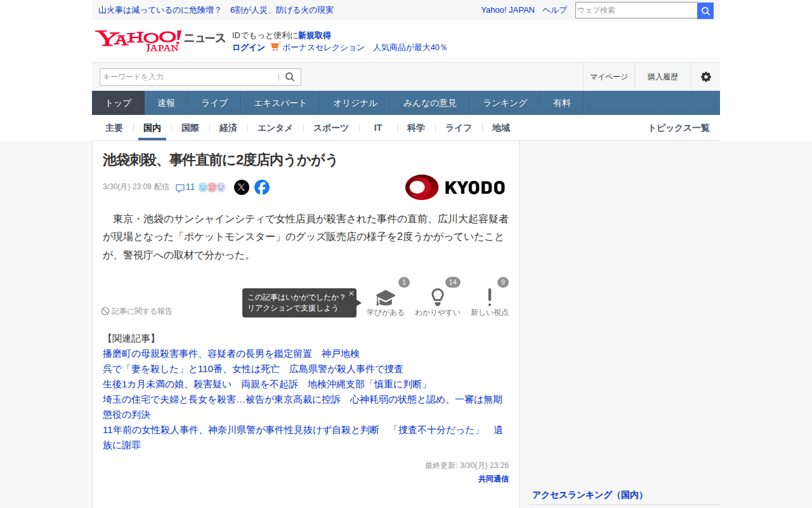Image resolution: width=812 pixels, height=508 pixels.
Task: Select the エンタメ category
Action: click(275, 128)
